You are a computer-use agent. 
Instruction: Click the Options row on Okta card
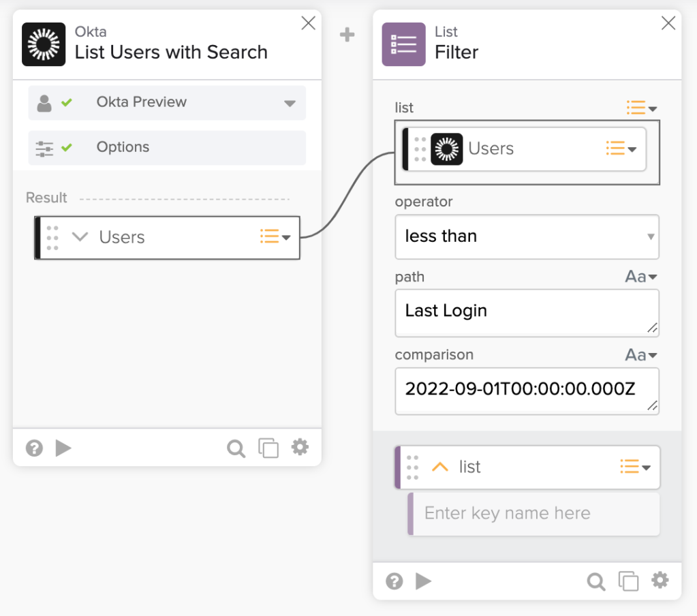[167, 147]
